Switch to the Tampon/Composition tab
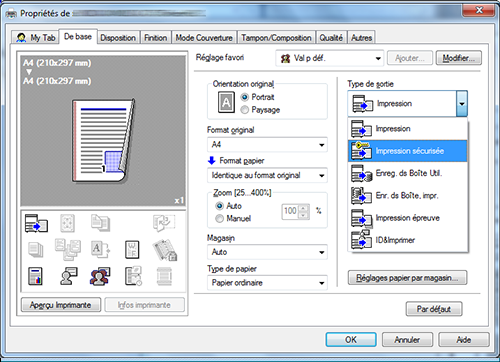This screenshot has height=362, width=500. (276, 38)
